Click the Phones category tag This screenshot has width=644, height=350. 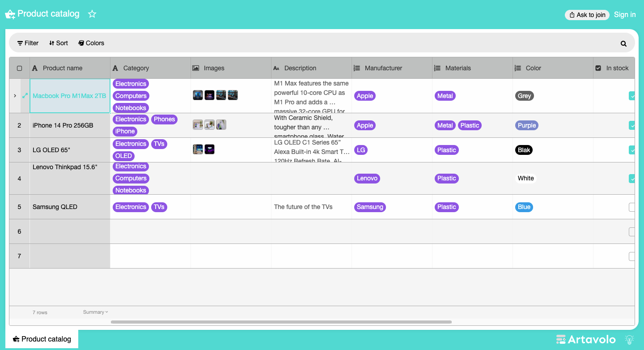tap(165, 119)
